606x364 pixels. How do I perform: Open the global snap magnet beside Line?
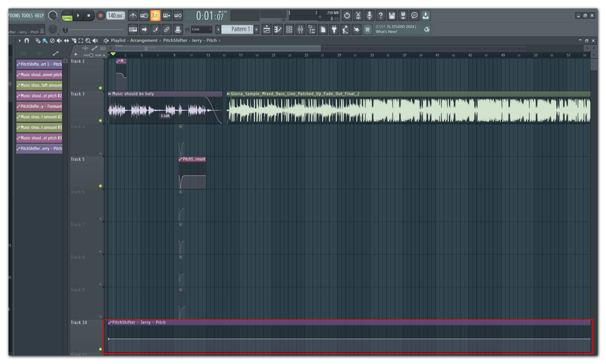point(187,30)
